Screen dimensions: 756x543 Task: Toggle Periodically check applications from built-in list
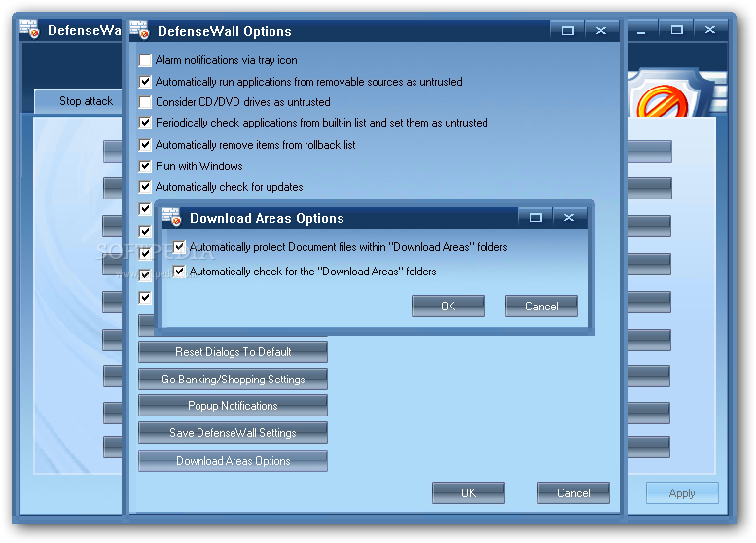(145, 123)
